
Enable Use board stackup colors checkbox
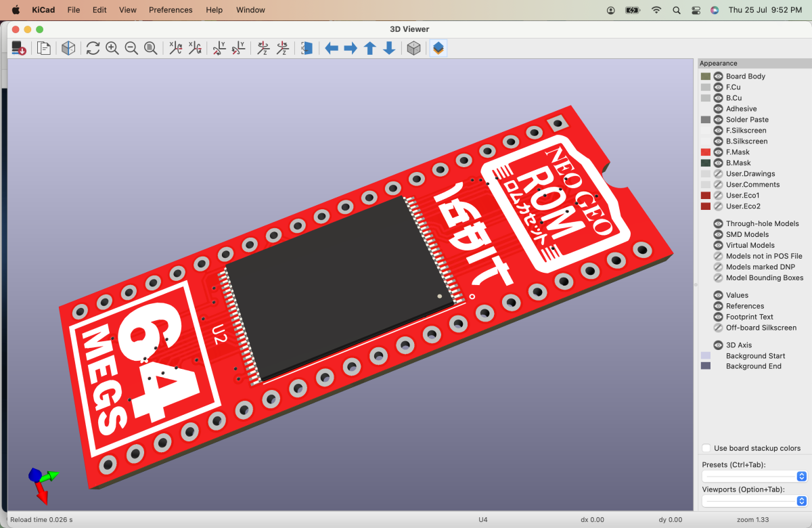(706, 448)
